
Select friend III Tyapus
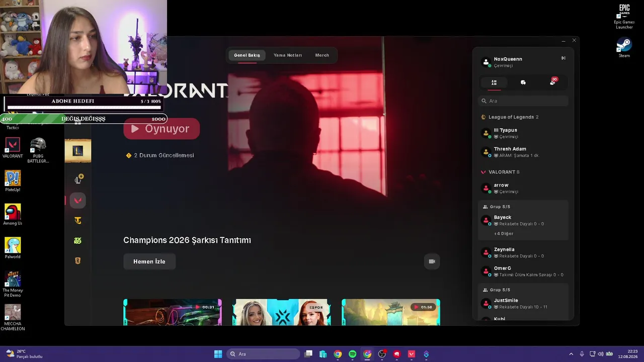[x=523, y=133]
